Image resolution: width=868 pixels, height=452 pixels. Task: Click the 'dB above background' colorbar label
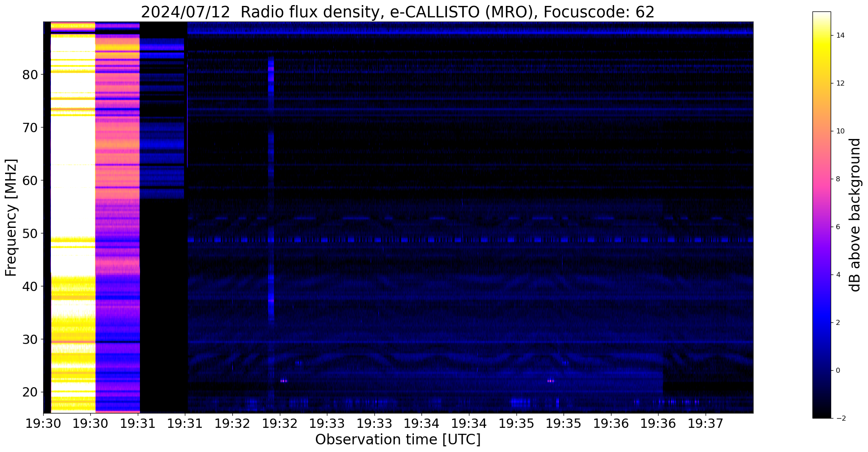(x=855, y=215)
